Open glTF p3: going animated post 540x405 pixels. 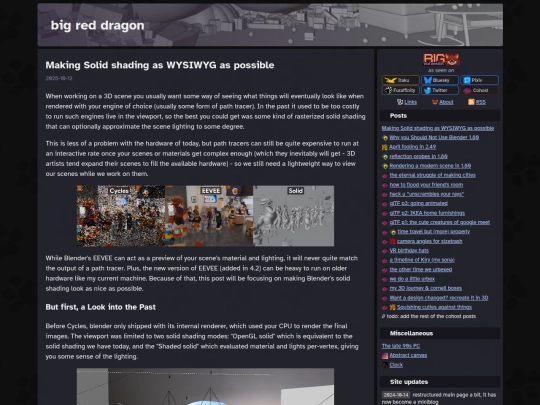pyautogui.click(x=418, y=203)
